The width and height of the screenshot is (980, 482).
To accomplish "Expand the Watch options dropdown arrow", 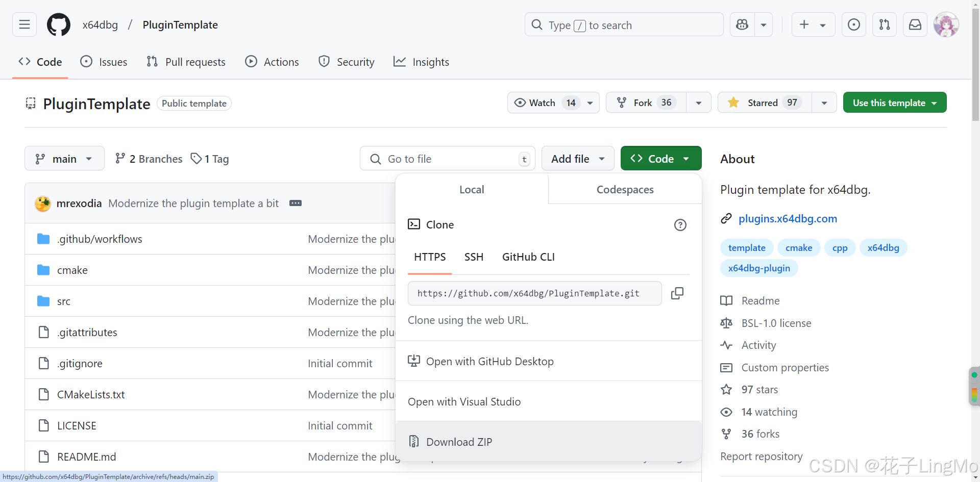I will pyautogui.click(x=590, y=103).
